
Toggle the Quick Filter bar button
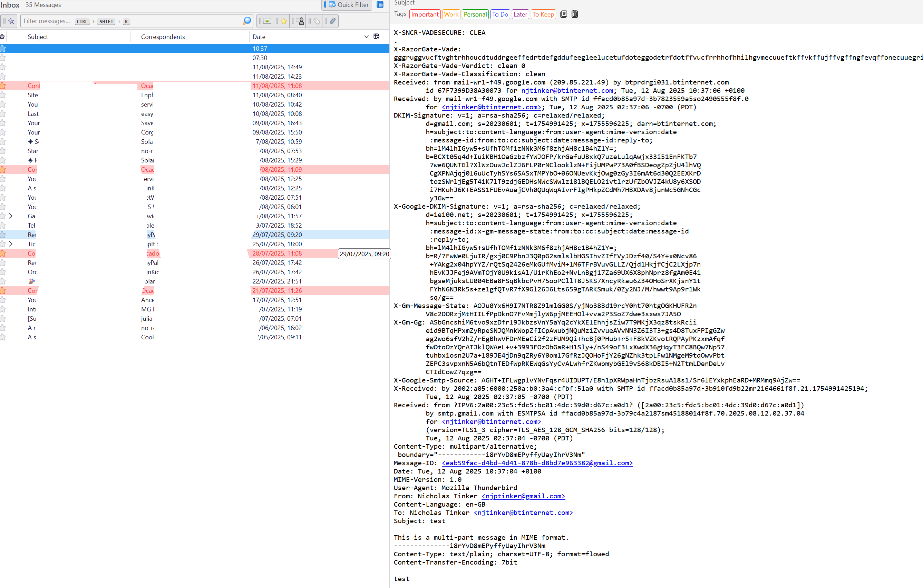click(x=348, y=4)
